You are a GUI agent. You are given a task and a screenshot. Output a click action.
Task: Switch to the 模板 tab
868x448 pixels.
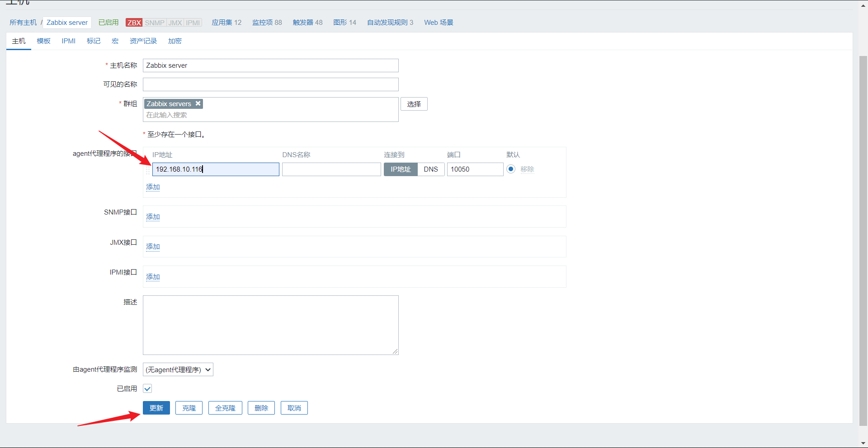tap(44, 41)
